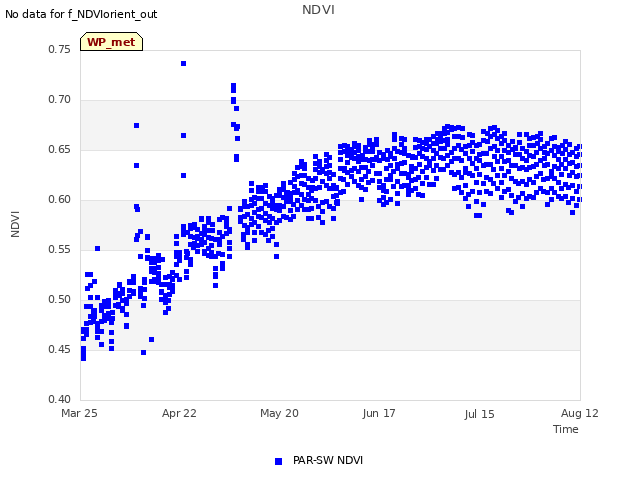The height and width of the screenshot is (480, 640).
Task: Click the Jul 15 x-axis tick label
Action: (x=479, y=414)
